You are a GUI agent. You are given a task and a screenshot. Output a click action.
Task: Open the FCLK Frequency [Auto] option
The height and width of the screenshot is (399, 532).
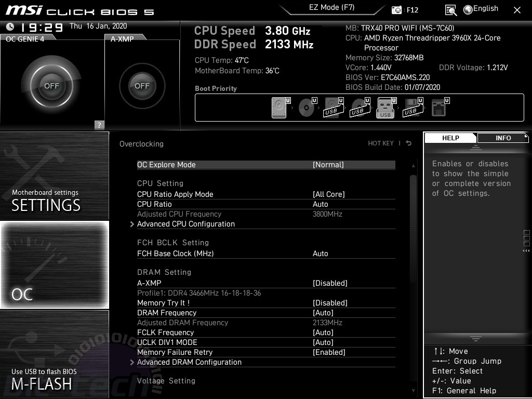(x=266, y=332)
